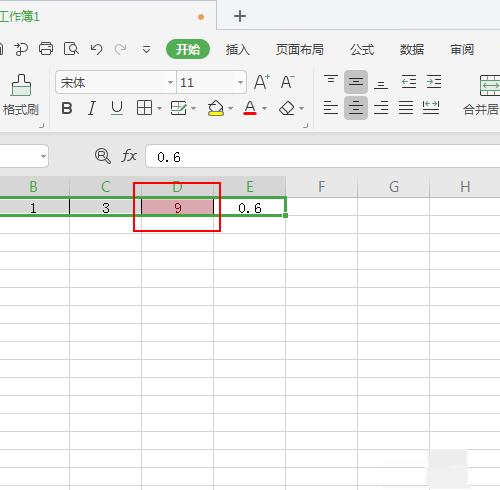Viewport: 500px width, 490px height.
Task: Toggle bold formatting
Action: 67,108
